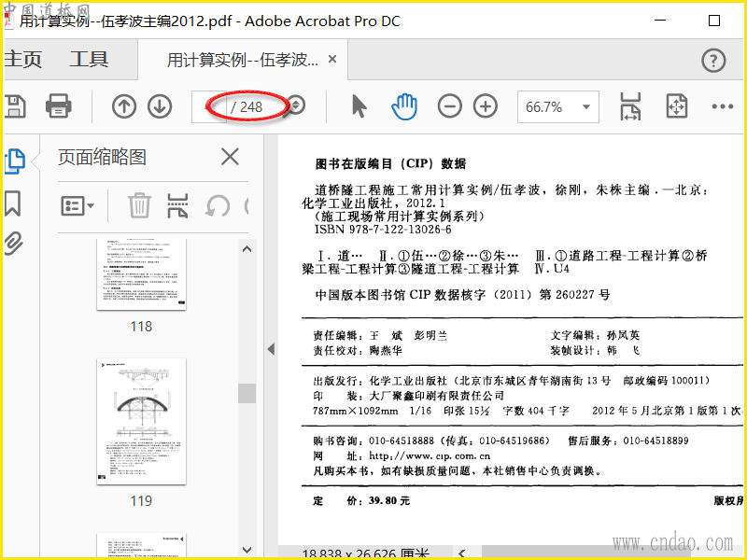
Task: Click the horizontal scroll left arrow
Action: (461, 553)
